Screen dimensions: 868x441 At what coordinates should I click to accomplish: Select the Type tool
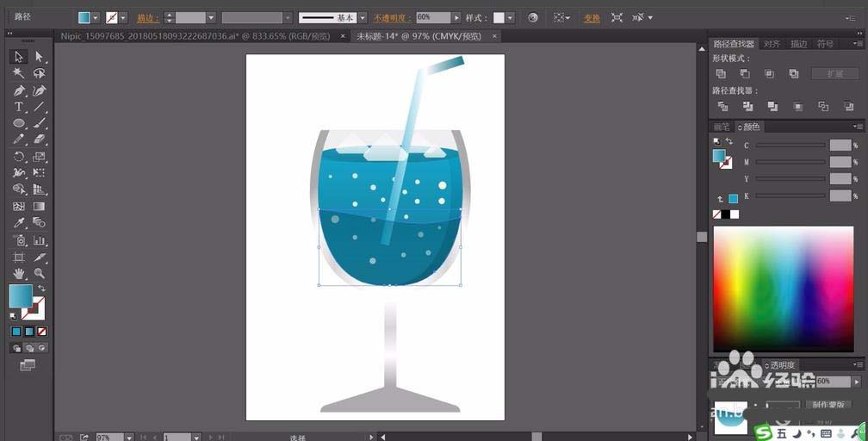click(18, 107)
